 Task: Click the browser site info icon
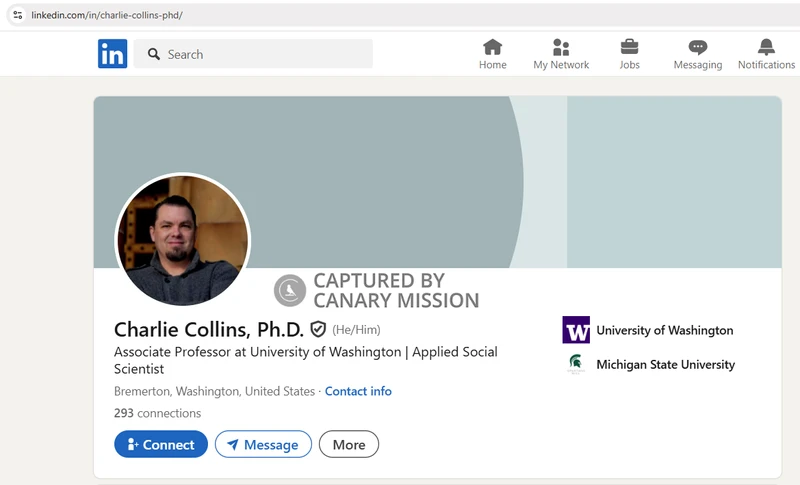(18, 15)
